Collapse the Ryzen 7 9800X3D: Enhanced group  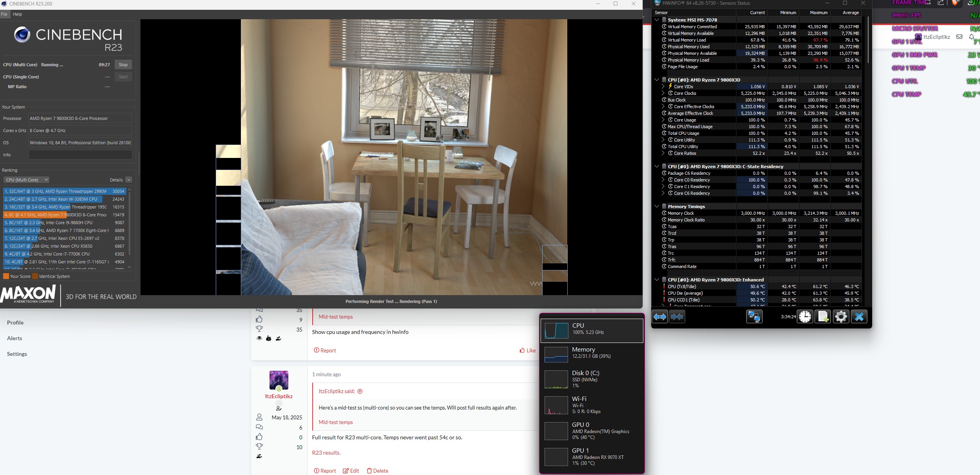coord(657,280)
